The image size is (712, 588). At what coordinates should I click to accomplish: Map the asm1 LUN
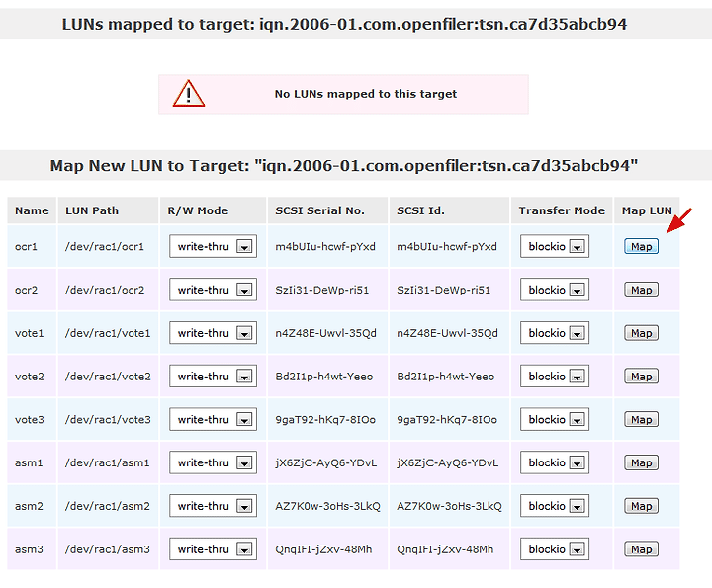pyautogui.click(x=641, y=462)
